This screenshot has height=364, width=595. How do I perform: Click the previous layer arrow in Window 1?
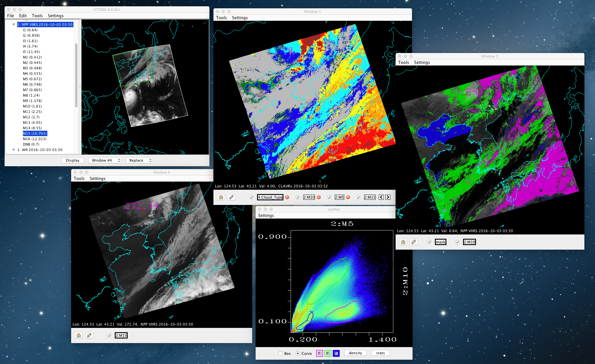click(x=381, y=197)
